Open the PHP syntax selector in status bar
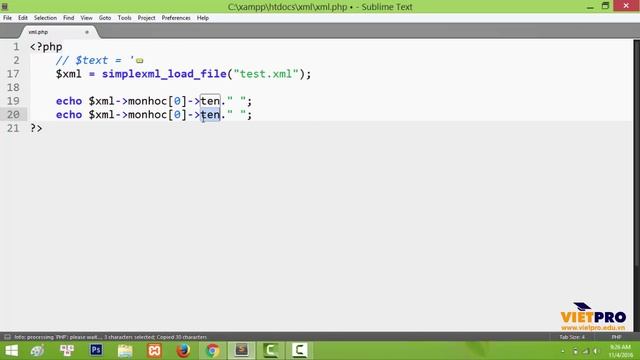The width and height of the screenshot is (640, 360). click(x=616, y=337)
